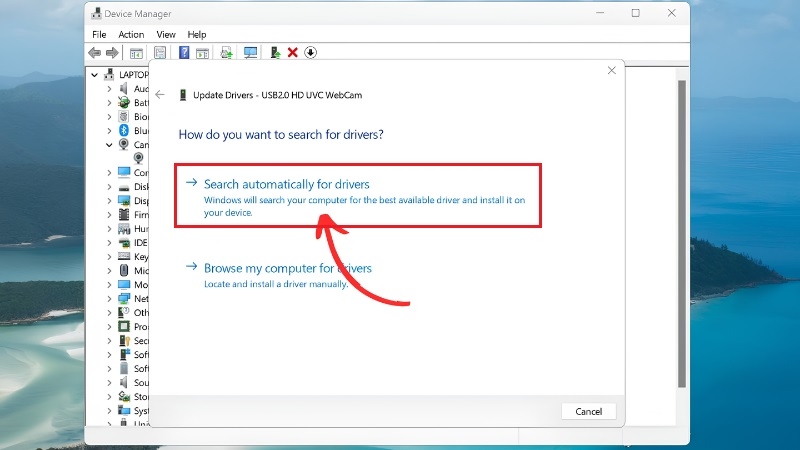Click the Back arrow in the toolbar
Screen dimensions: 800x450
(94, 53)
